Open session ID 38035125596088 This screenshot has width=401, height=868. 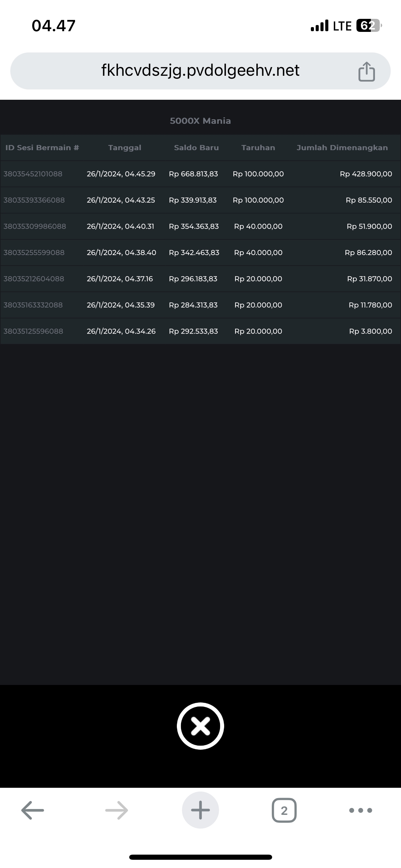click(x=33, y=331)
